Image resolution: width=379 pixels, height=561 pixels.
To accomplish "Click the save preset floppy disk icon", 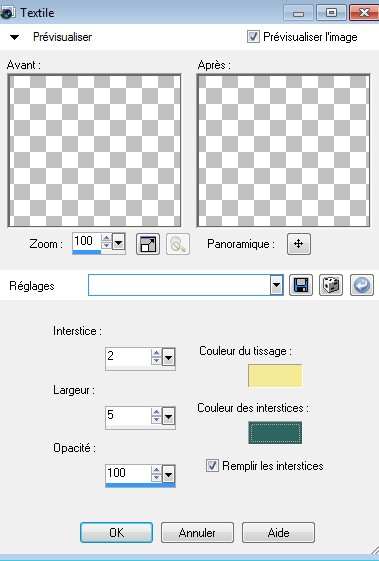I will [301, 285].
